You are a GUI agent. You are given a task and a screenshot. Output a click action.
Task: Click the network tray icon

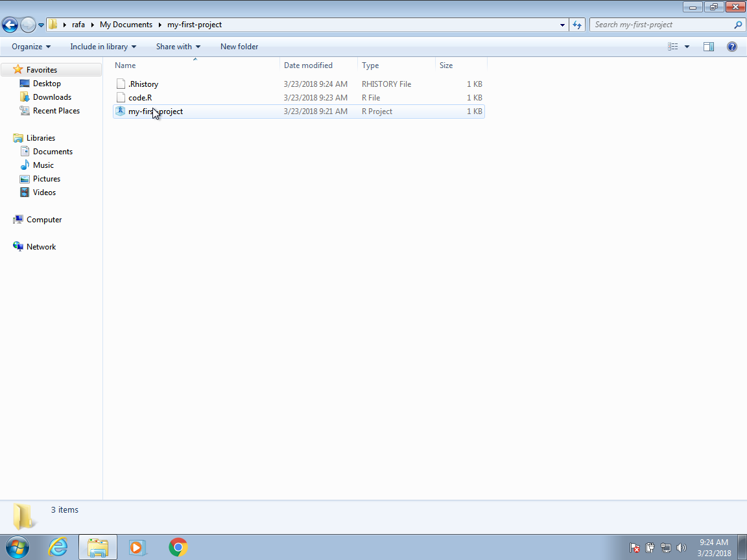[x=665, y=548]
